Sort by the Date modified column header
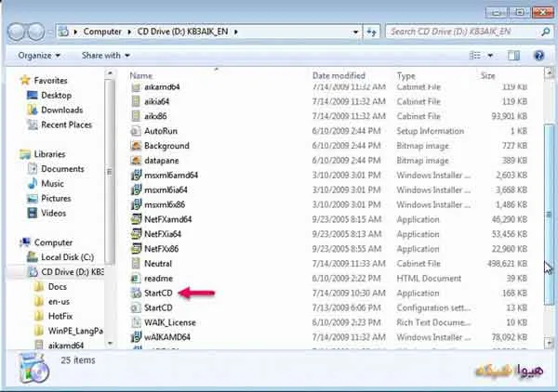The height and width of the screenshot is (392, 558). [339, 75]
